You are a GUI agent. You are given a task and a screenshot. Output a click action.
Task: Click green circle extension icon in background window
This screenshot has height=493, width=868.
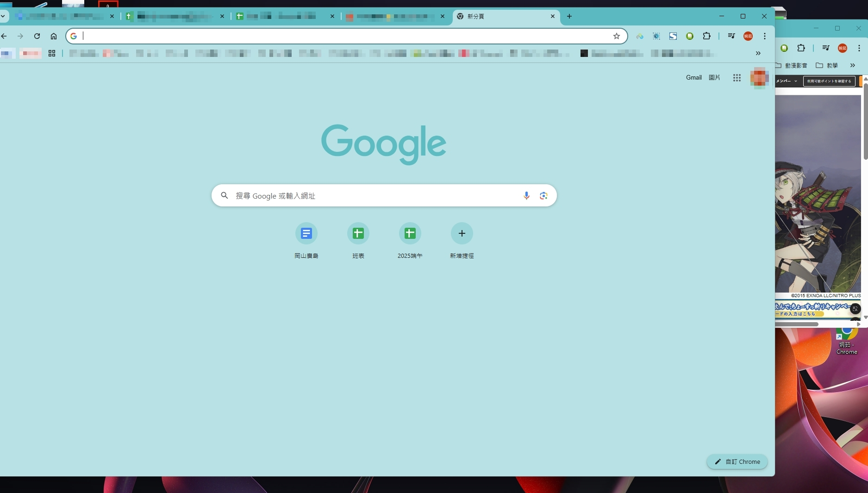pyautogui.click(x=784, y=48)
